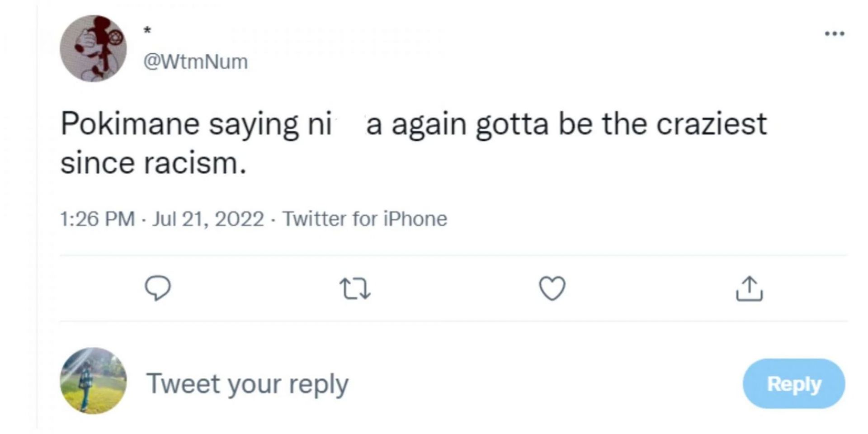Open the three-dot more options menu
The height and width of the screenshot is (434, 868).
click(x=835, y=33)
